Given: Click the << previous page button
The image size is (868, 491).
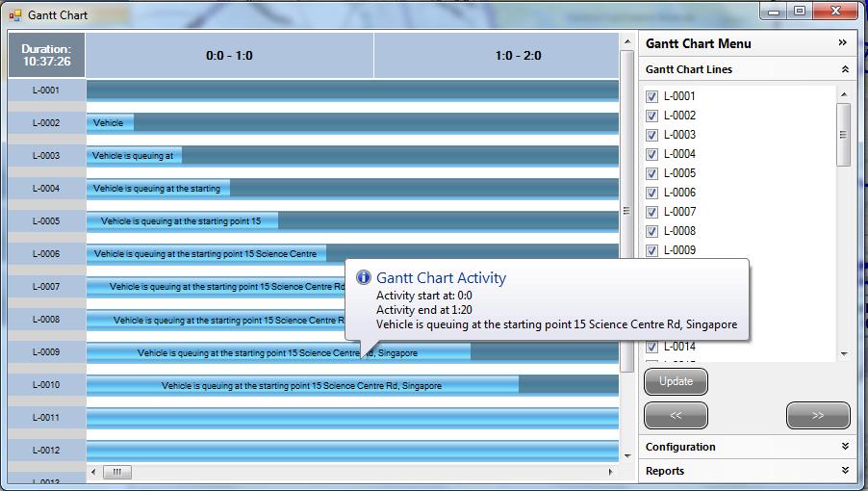Looking at the screenshot, I should 676,416.
